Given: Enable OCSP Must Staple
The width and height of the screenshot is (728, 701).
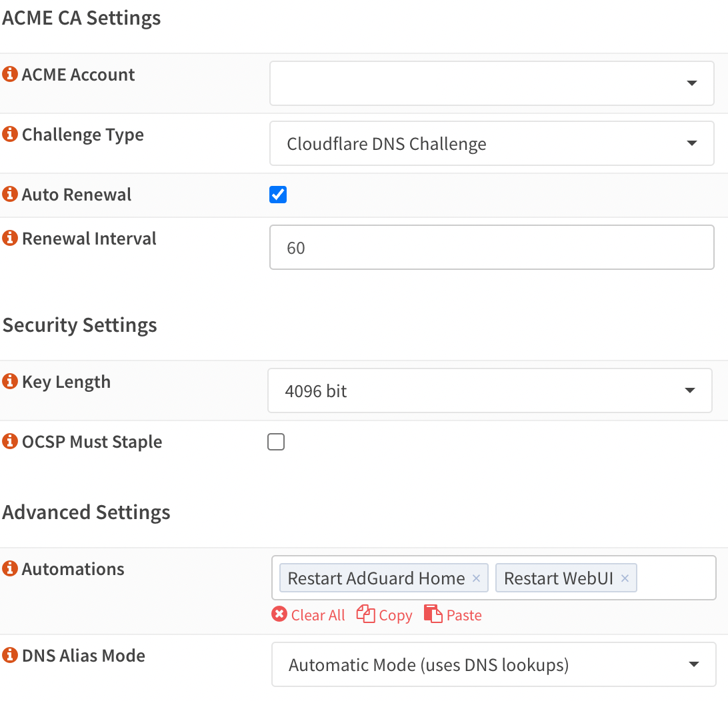Looking at the screenshot, I should pyautogui.click(x=276, y=441).
